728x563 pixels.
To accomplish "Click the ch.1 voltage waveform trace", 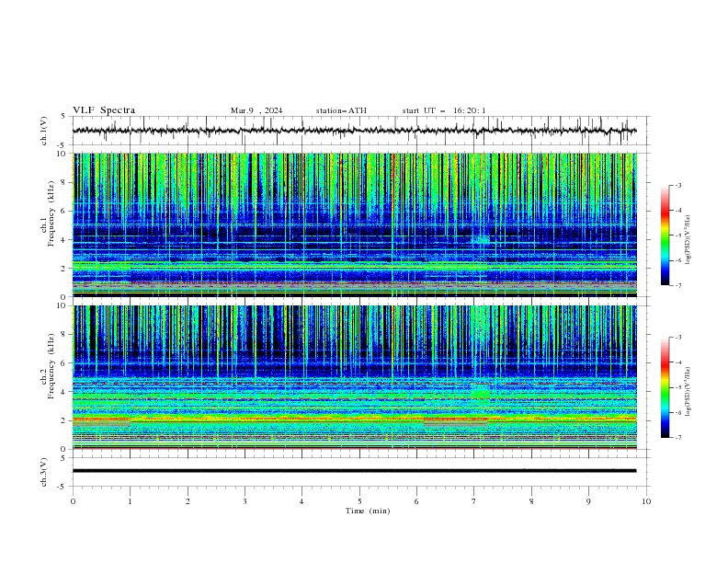I will 354,131.
